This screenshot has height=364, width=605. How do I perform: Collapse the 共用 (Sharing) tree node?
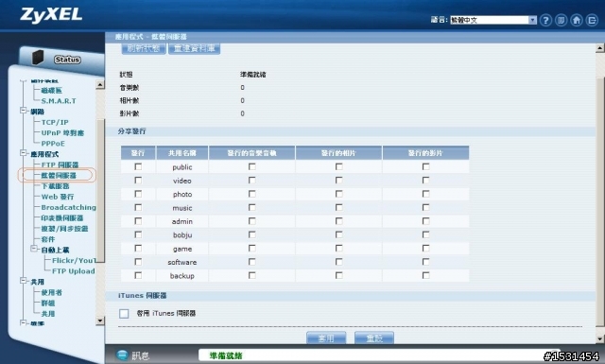point(23,281)
